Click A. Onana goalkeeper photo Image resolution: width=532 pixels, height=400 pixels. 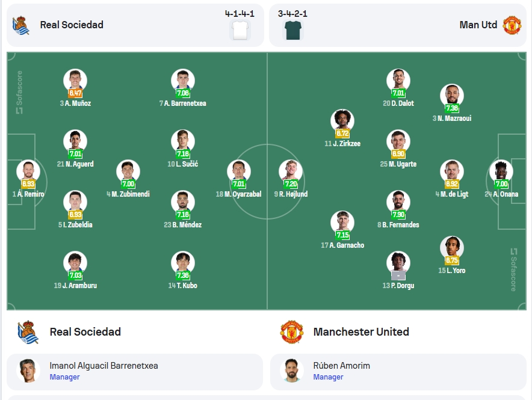[501, 171]
